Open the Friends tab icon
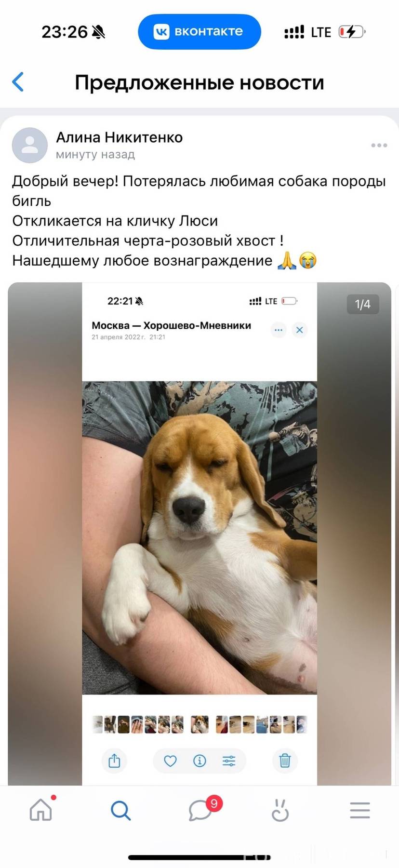Image resolution: width=399 pixels, height=868 pixels. coord(279,810)
